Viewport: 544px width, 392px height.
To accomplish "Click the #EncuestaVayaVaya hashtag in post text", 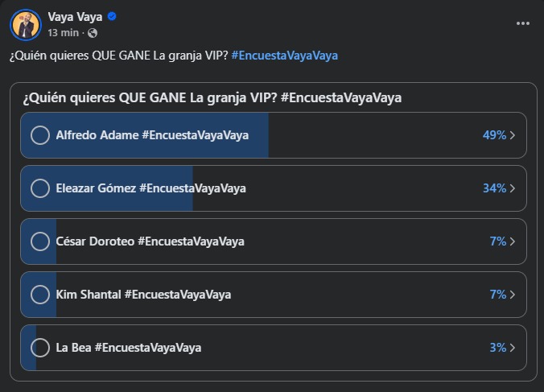I will [x=284, y=56].
